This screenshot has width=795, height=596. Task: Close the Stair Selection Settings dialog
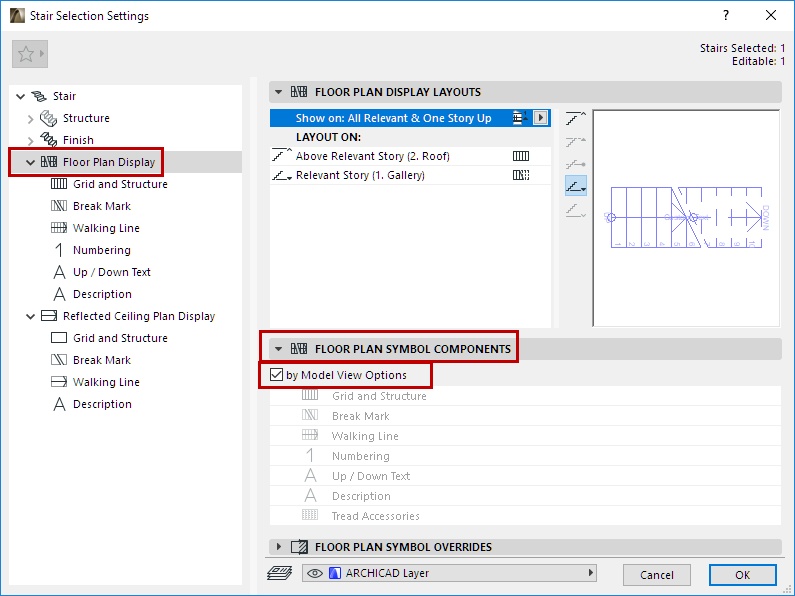click(x=771, y=15)
